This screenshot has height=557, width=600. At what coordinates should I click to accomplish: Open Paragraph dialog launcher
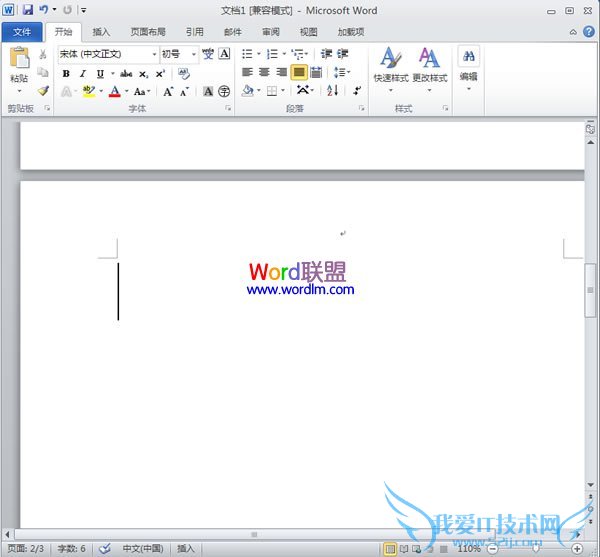tap(362, 108)
